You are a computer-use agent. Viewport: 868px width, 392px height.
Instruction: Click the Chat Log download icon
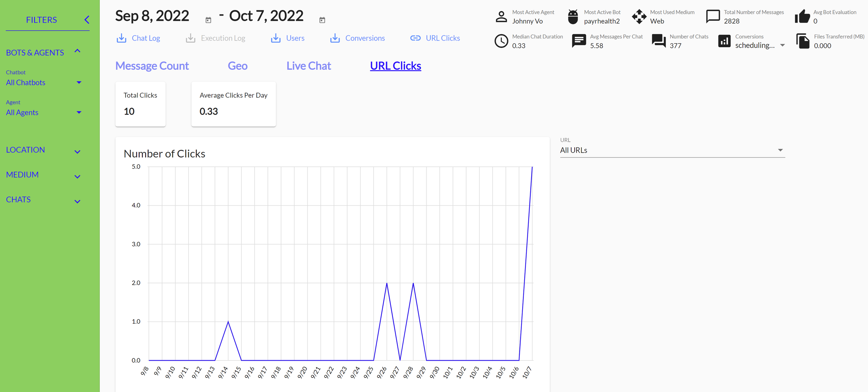(121, 38)
